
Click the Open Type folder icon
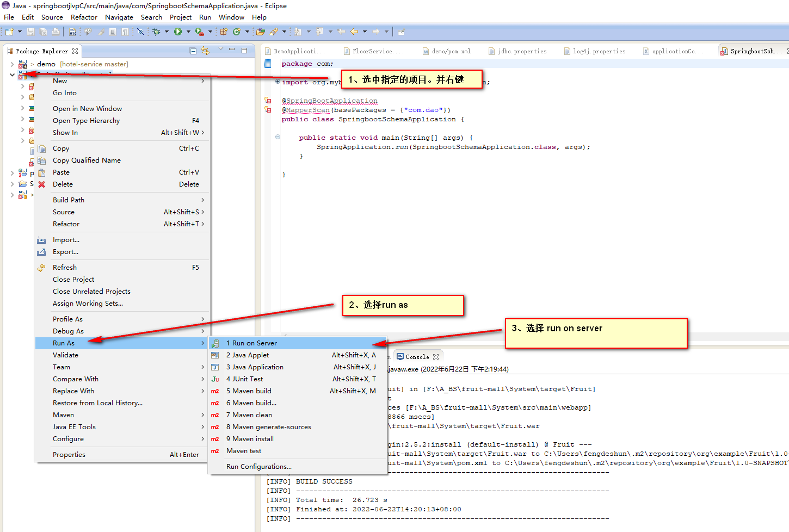pos(261,32)
